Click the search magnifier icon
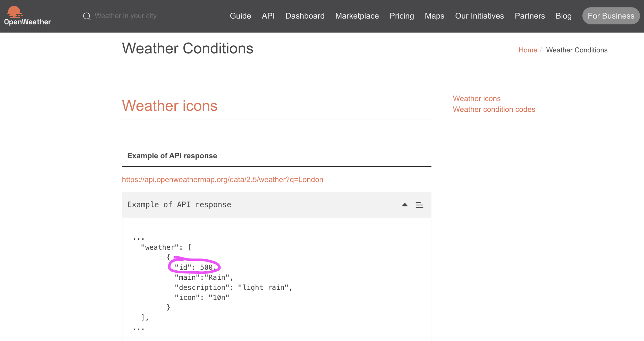 [87, 16]
